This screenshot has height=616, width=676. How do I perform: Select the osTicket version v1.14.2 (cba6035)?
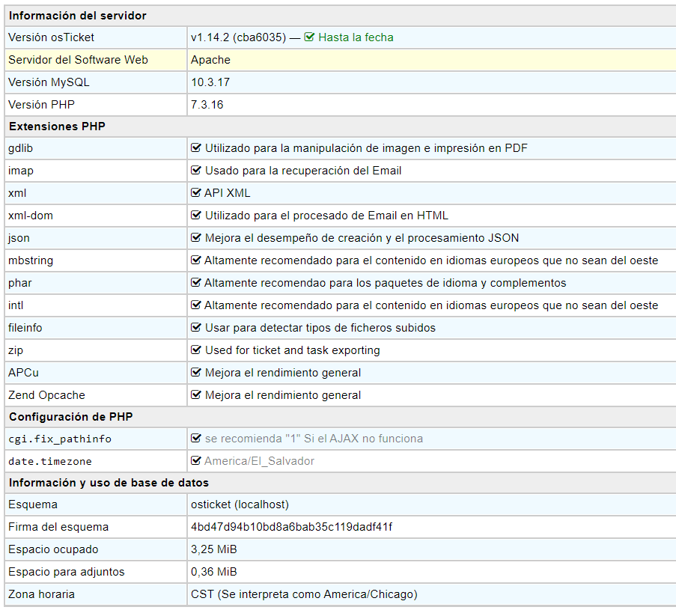(238, 37)
